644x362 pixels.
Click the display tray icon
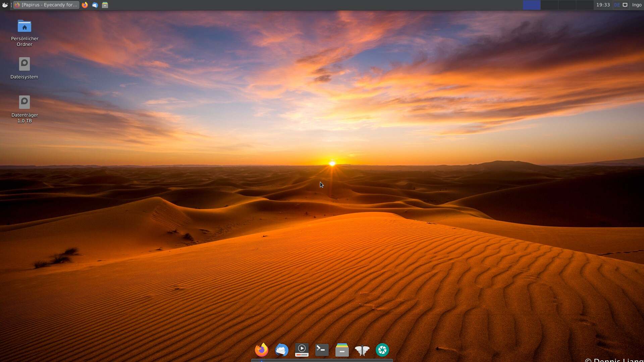[625, 5]
